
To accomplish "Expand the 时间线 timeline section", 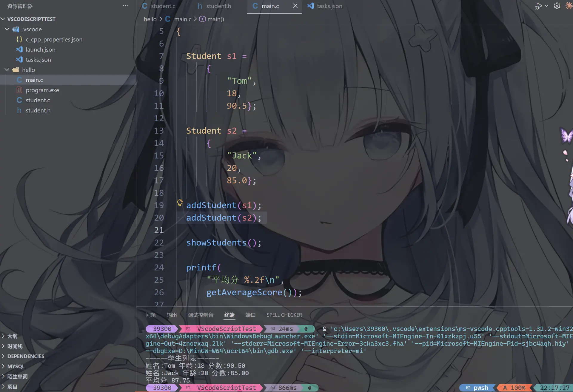I will pos(14,346).
